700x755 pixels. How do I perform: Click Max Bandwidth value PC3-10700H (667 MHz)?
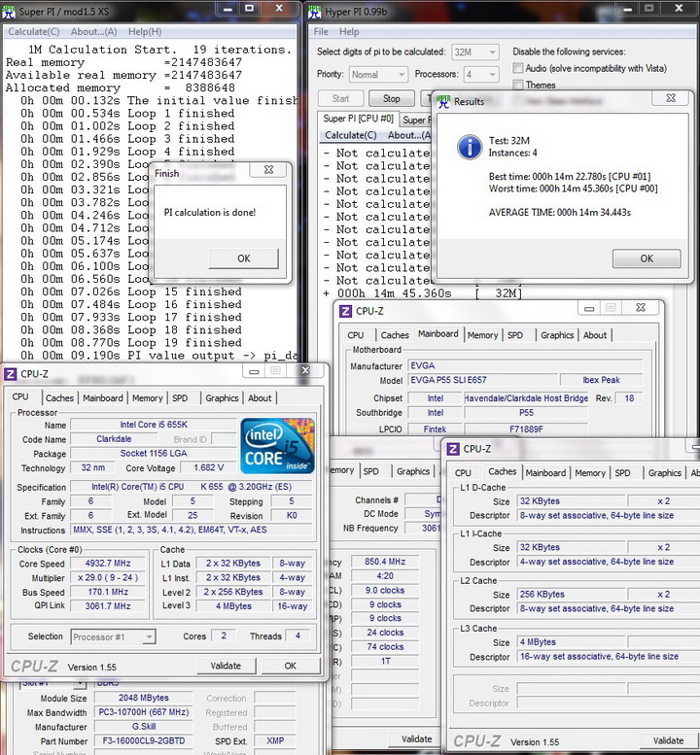point(143,712)
